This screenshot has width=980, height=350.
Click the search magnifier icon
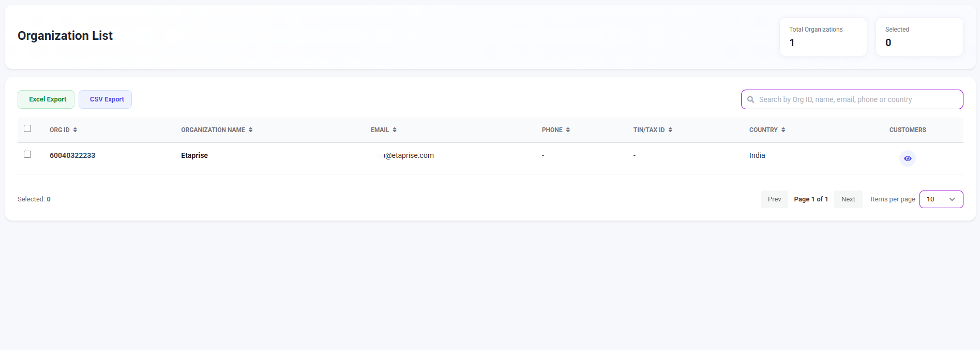pyautogui.click(x=750, y=99)
